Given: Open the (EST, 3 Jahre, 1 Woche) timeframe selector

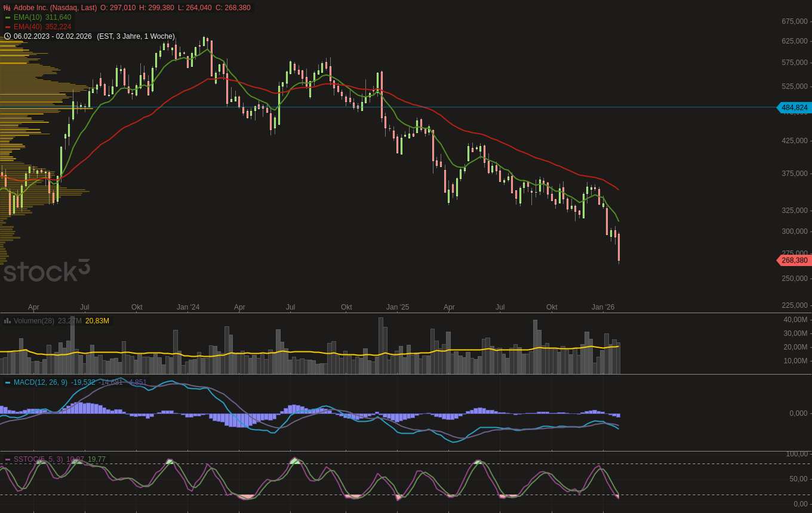Looking at the screenshot, I should pyautogui.click(x=136, y=36).
